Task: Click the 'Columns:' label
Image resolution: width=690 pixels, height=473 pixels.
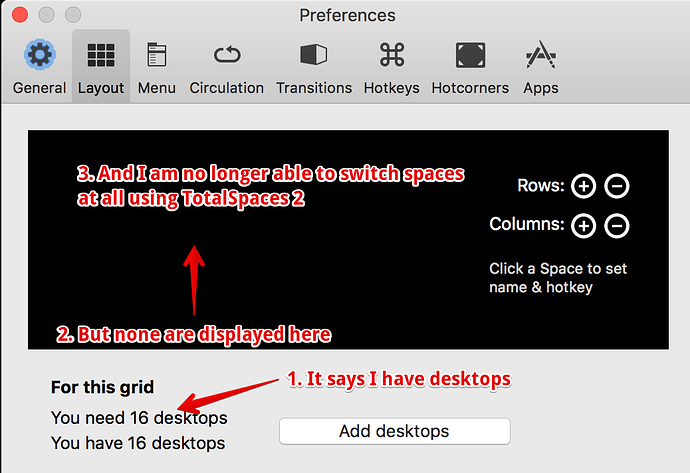Action: click(527, 224)
